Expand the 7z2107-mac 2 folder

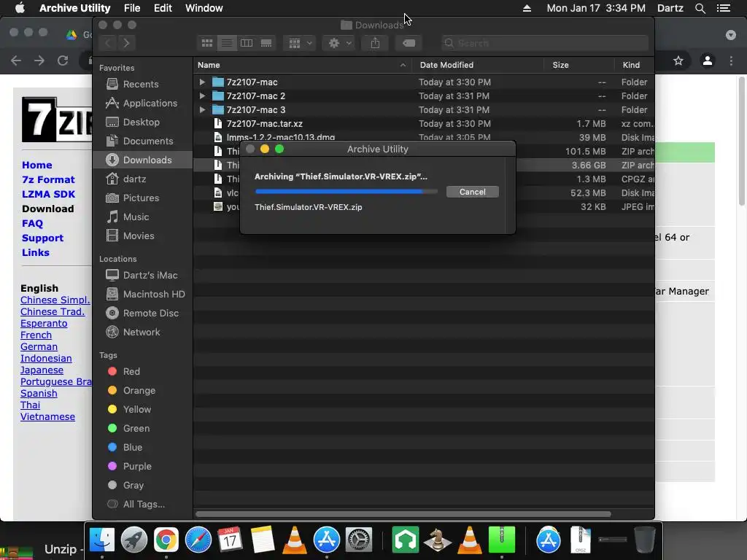tap(202, 96)
